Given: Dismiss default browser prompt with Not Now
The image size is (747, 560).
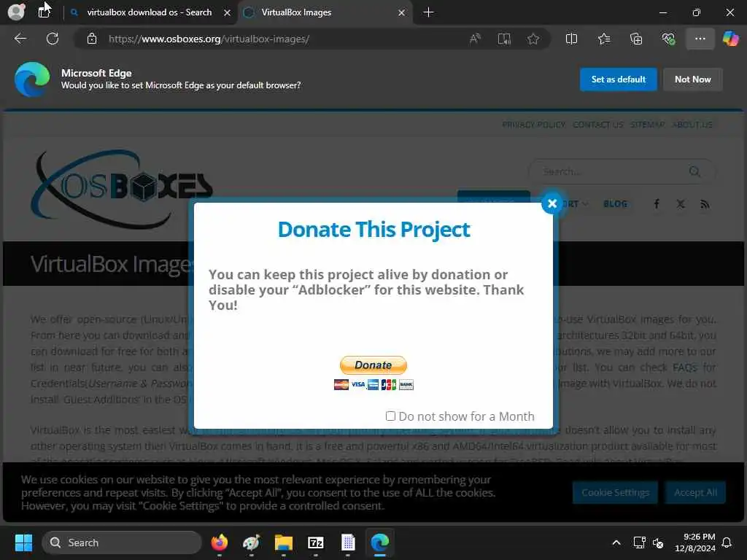Looking at the screenshot, I should (693, 79).
